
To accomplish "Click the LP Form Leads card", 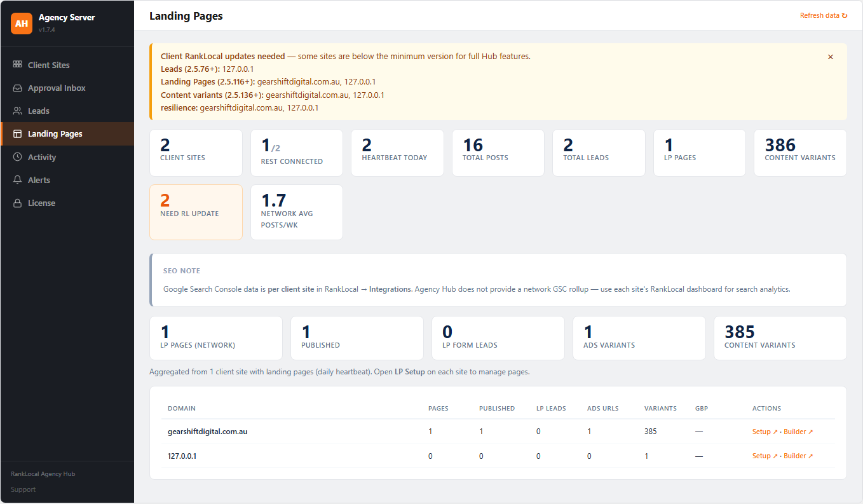I will (498, 338).
